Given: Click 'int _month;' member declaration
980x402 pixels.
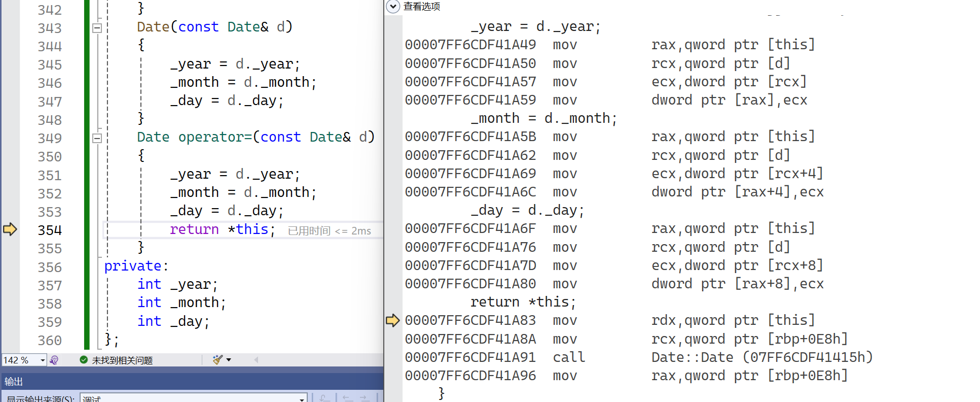Looking at the screenshot, I should point(182,303).
